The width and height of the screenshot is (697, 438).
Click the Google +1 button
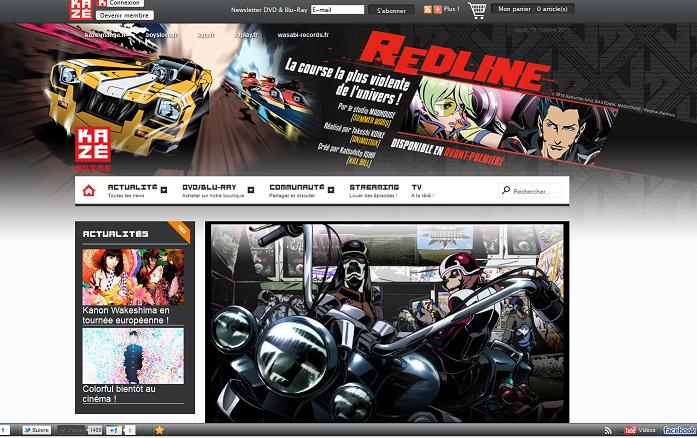(x=114, y=430)
